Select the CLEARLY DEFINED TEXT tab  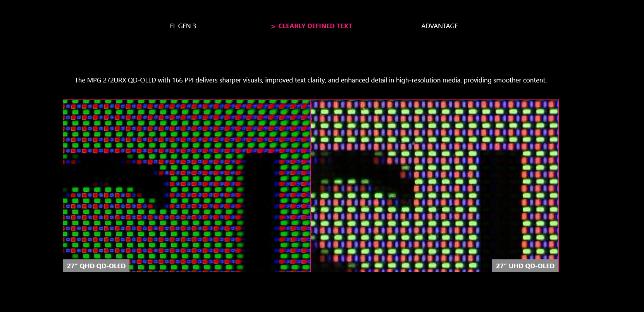pos(315,26)
